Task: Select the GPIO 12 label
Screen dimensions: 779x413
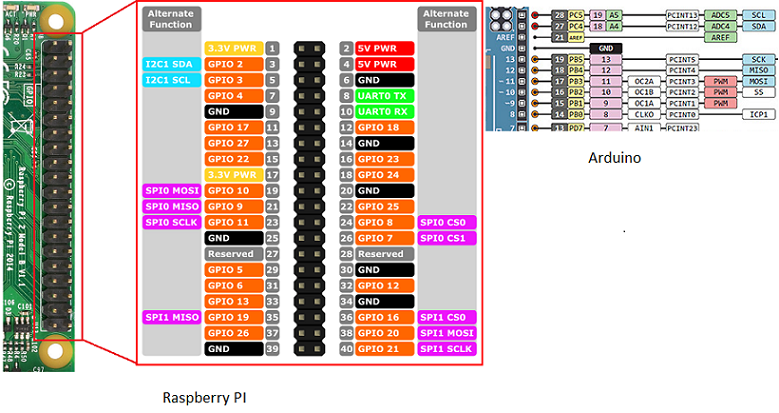Action: point(385,285)
